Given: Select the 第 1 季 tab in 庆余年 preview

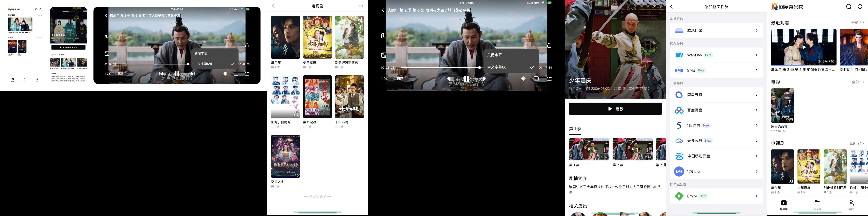Looking at the screenshot, I should point(54,55).
